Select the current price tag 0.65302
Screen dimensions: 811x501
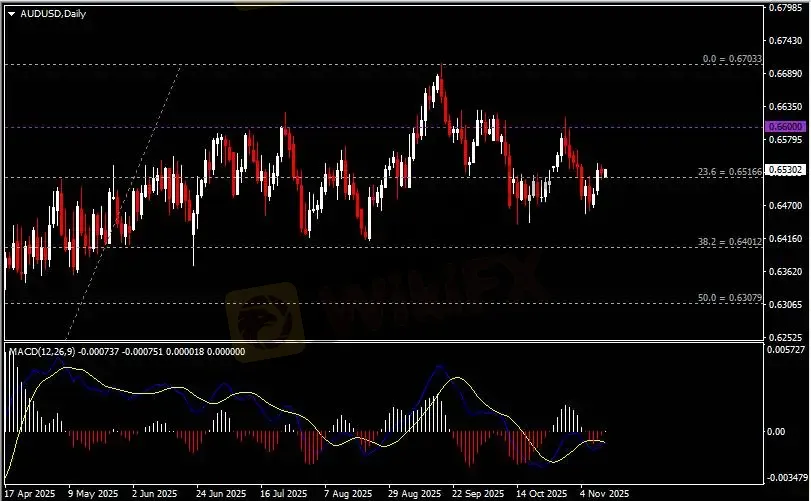[x=781, y=171]
